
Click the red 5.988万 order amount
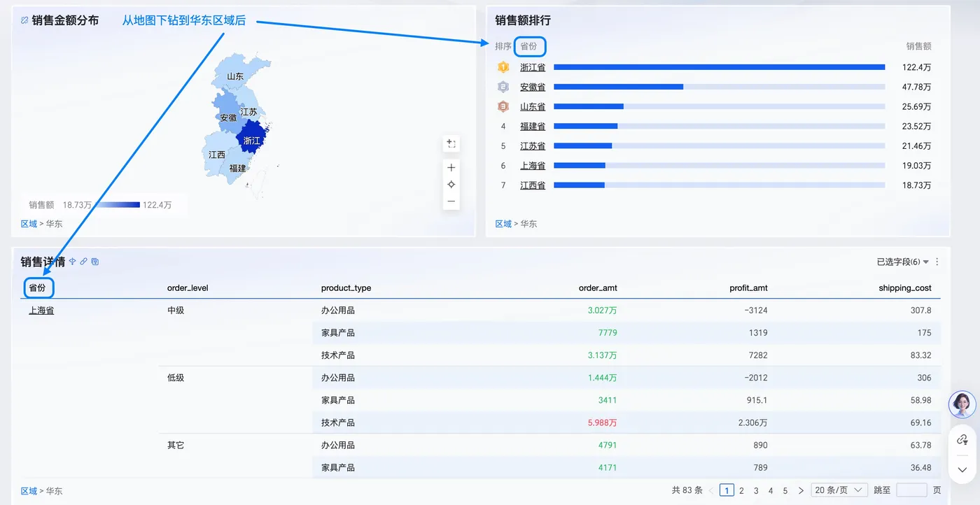coord(603,422)
